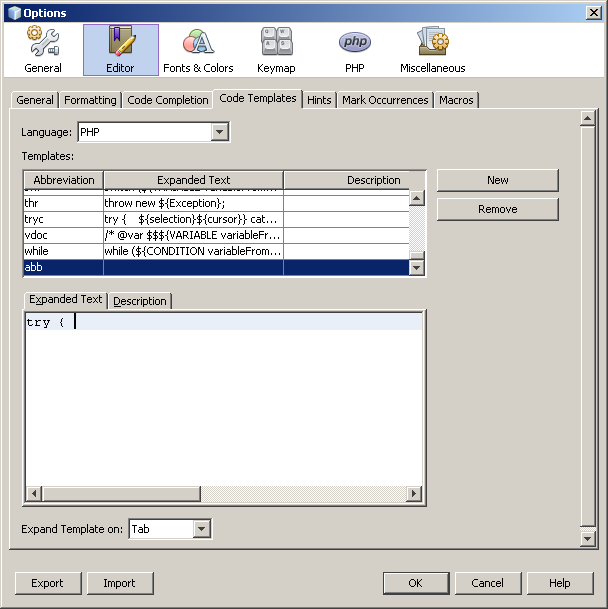Open the General options category

[x=43, y=50]
